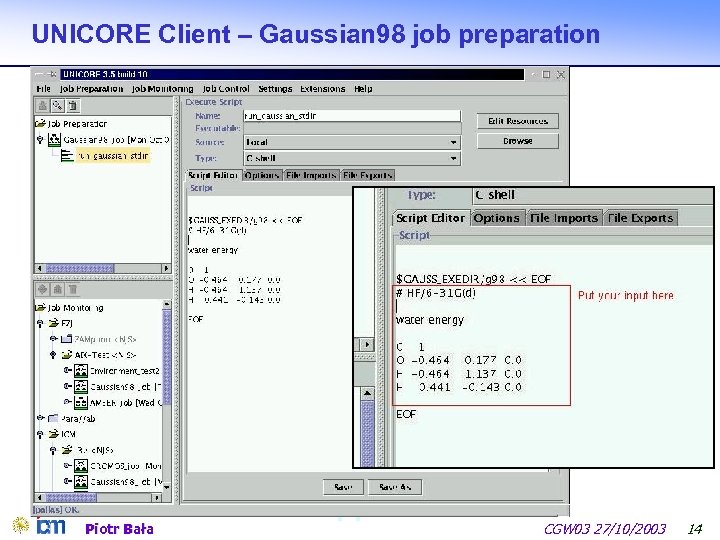The width and height of the screenshot is (720, 540).
Task: Click the '[pallas] OK' status bar text
Action: pyautogui.click(x=56, y=510)
